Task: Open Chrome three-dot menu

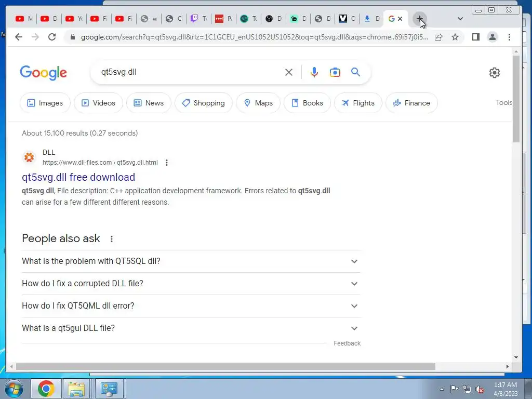Action: [509, 37]
